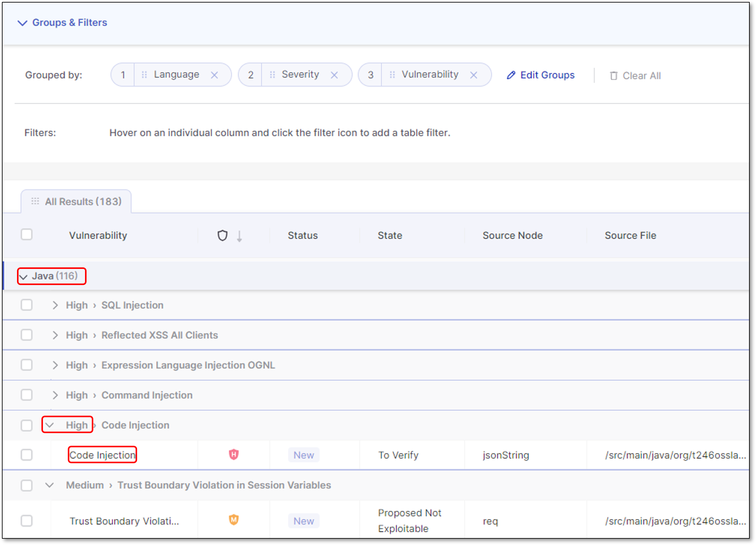Open the Code Injection result entry
Viewport: 756px width, 545px height.
(102, 455)
